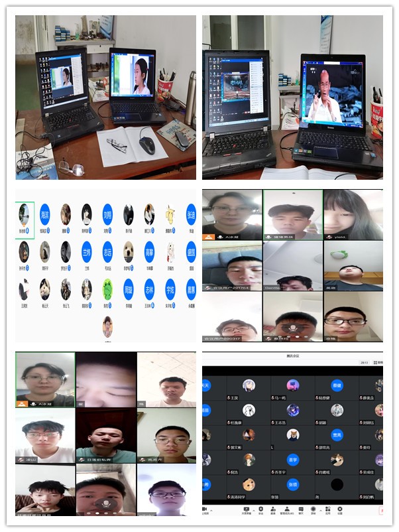Expand the arrow beside the camera button
399x532 pixels.
(x=212, y=509)
